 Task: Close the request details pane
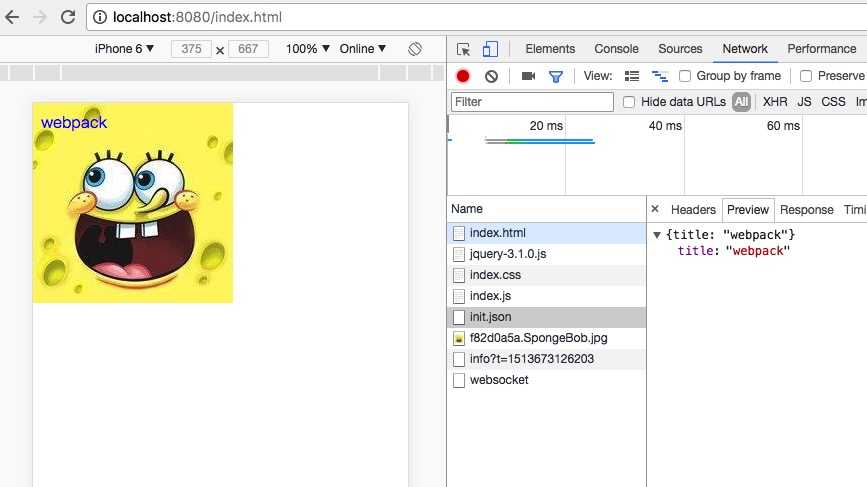click(655, 209)
